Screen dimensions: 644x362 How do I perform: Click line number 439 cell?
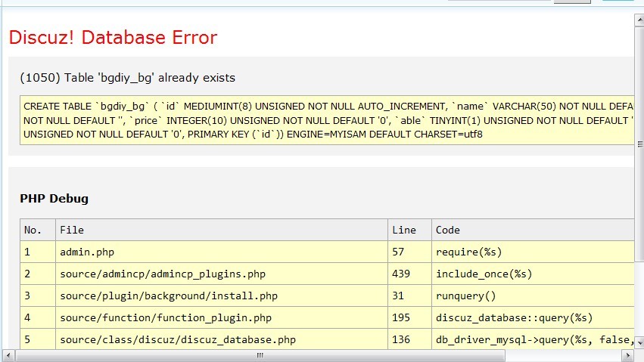(x=409, y=274)
